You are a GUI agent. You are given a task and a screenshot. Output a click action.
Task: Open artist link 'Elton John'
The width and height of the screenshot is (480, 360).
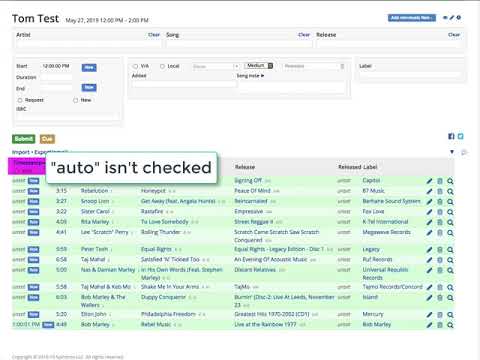click(x=94, y=314)
